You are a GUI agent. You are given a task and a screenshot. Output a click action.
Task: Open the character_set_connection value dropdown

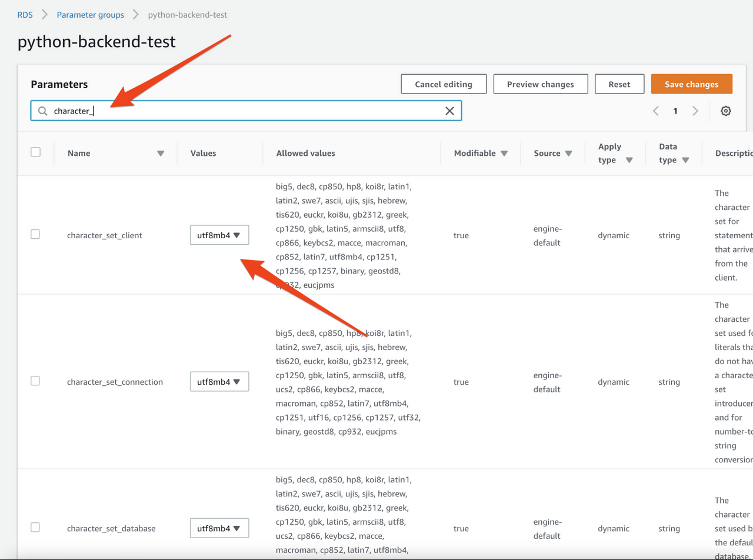coord(219,381)
